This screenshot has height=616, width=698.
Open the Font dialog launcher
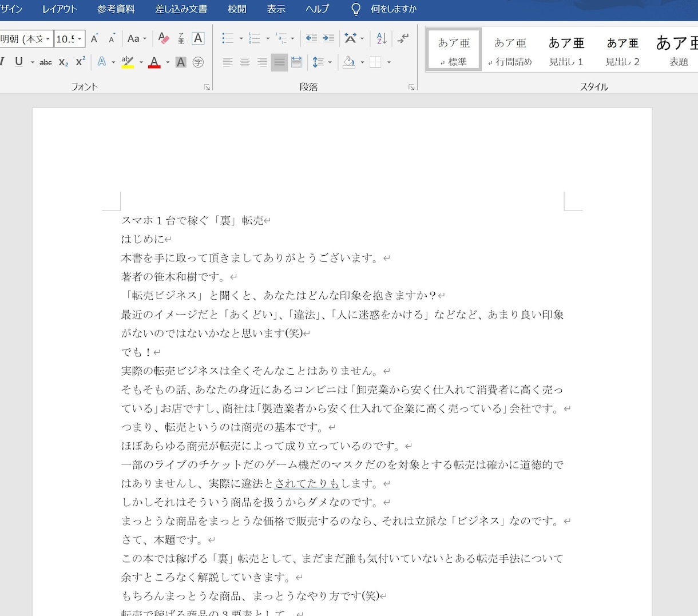point(207,87)
